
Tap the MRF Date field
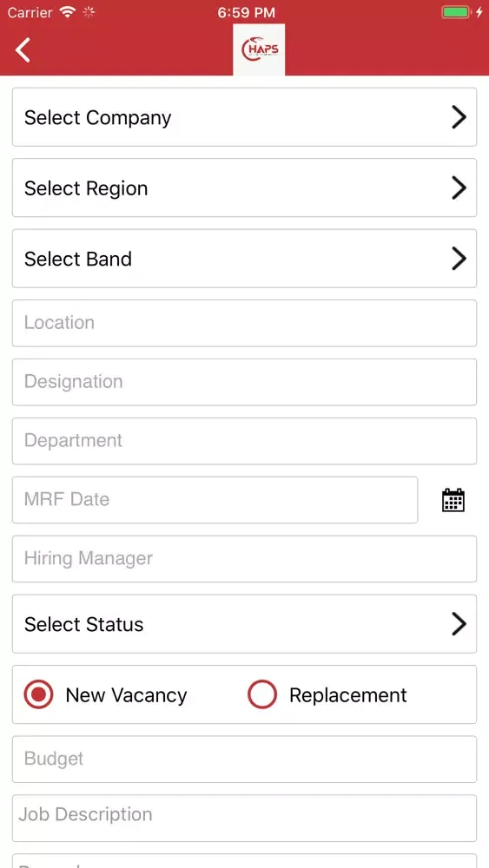pyautogui.click(x=215, y=500)
